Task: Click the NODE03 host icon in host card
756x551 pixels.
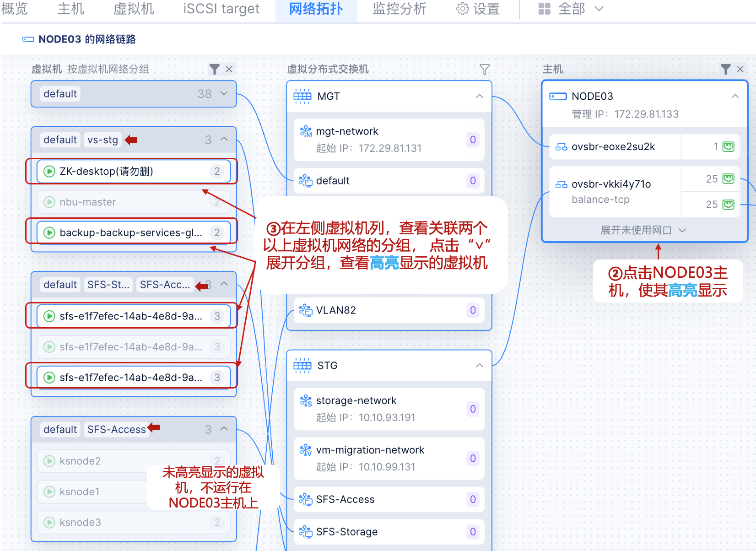Action: (x=558, y=96)
